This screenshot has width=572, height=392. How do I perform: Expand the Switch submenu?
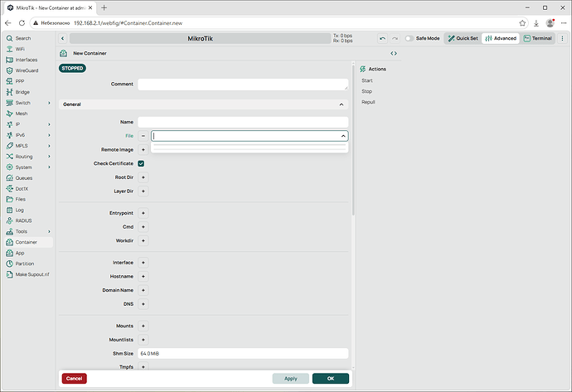[49, 103]
